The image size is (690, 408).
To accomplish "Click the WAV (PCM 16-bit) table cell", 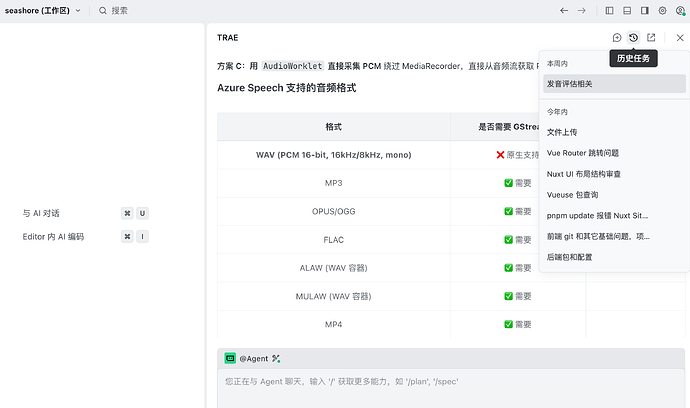I will [334, 155].
